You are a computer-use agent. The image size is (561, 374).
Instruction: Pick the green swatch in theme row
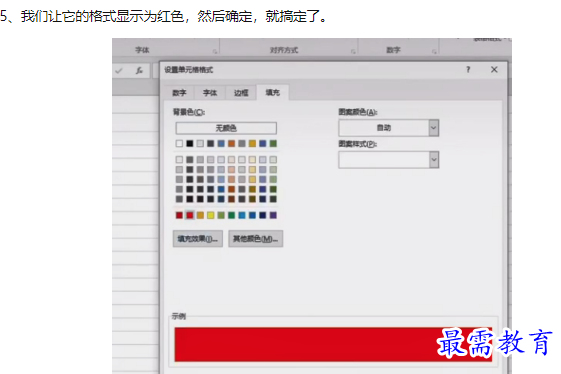click(273, 144)
